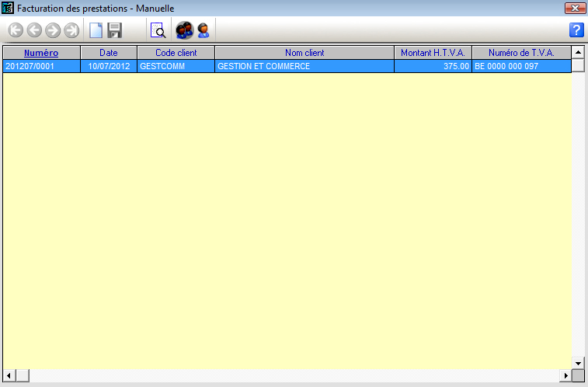
Task: Click the application icon in the title bar
Action: coord(8,8)
